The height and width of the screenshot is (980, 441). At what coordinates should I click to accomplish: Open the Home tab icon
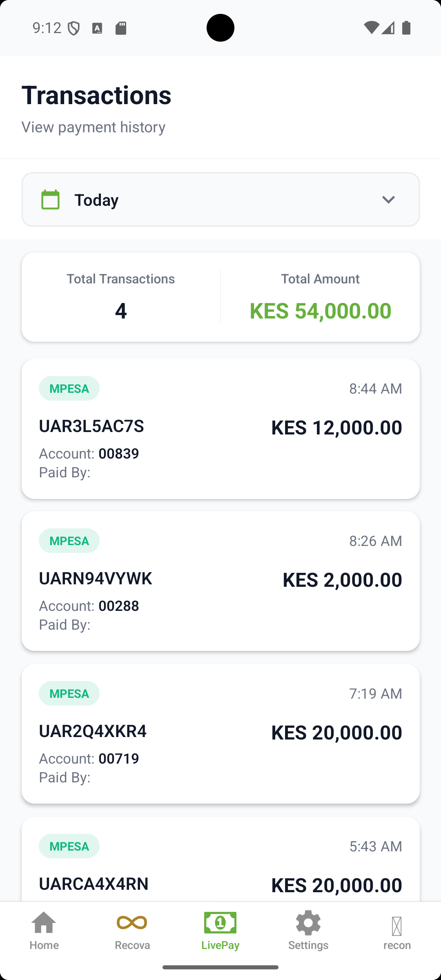pyautogui.click(x=44, y=922)
